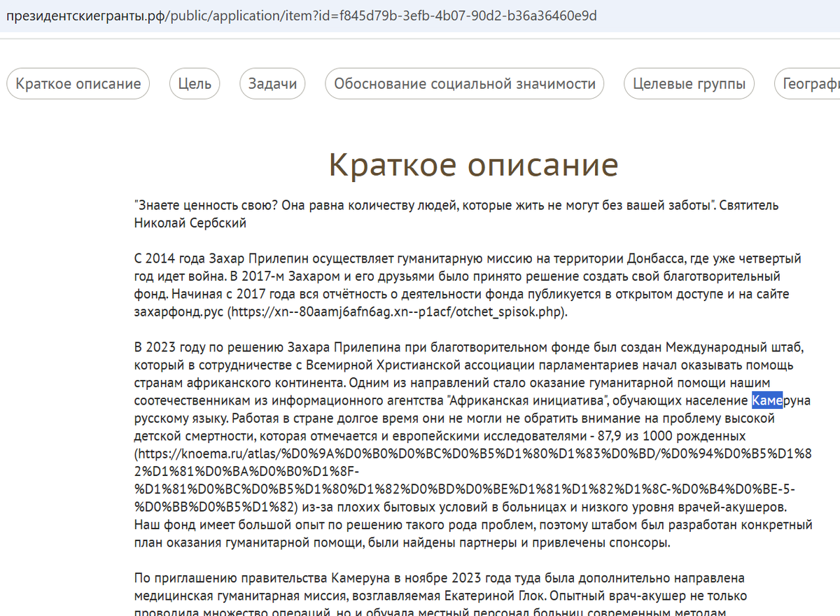This screenshot has width=840, height=616.
Task: Open the "Обоснование социальной значимости" tab
Action: click(464, 83)
